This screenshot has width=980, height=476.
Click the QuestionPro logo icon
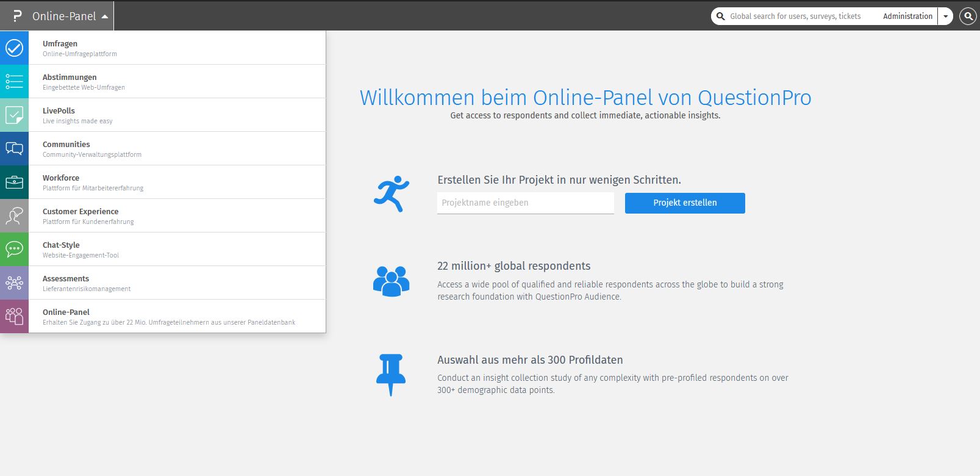pos(17,16)
